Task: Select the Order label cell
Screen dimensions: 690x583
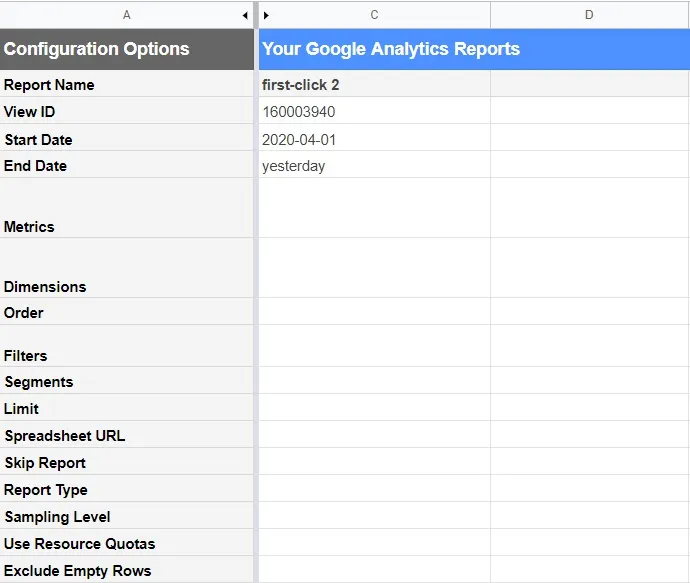Action: pyautogui.click(x=127, y=312)
